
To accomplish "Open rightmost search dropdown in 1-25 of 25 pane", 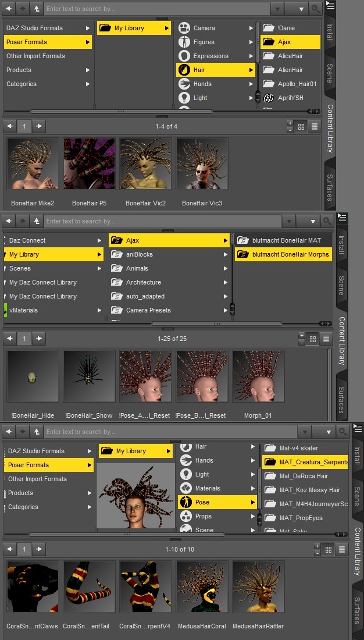I will click(313, 221).
